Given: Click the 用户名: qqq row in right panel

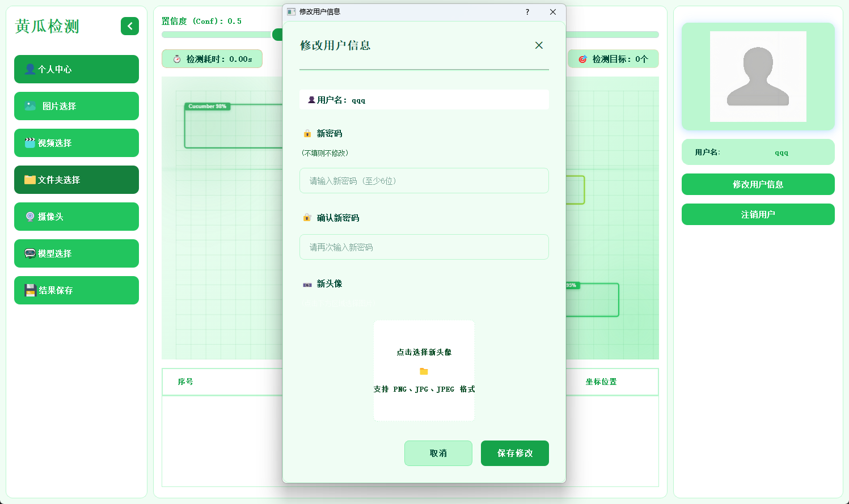Looking at the screenshot, I should pyautogui.click(x=758, y=152).
